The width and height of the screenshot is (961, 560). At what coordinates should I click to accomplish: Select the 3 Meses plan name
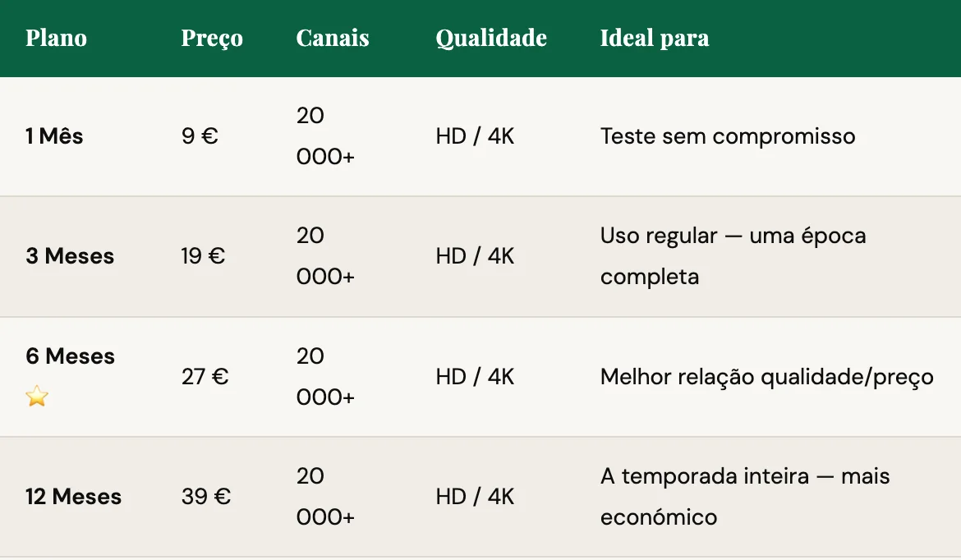[70, 256]
